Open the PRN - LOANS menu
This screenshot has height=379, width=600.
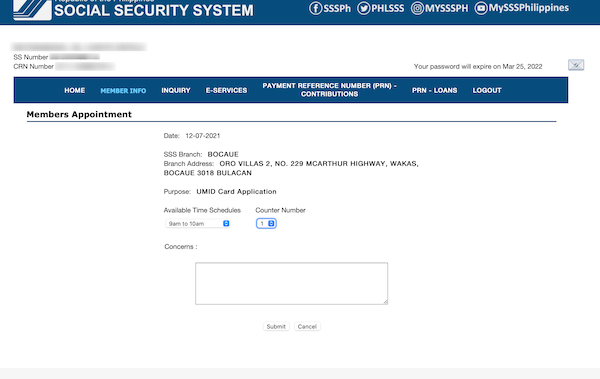434,90
